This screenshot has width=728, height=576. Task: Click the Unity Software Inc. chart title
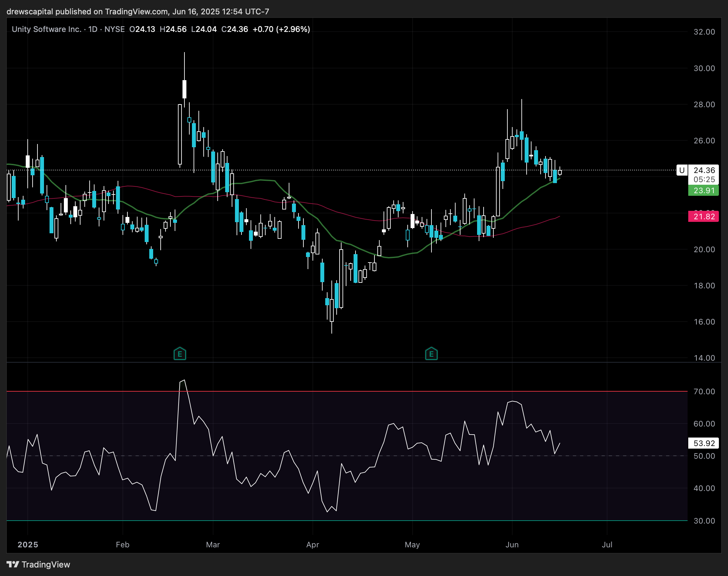click(46, 29)
